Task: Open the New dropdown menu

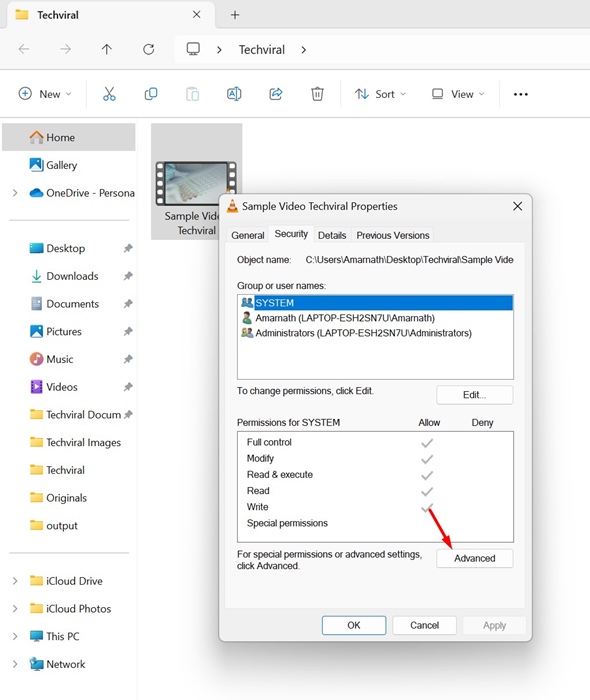Action: coord(45,94)
